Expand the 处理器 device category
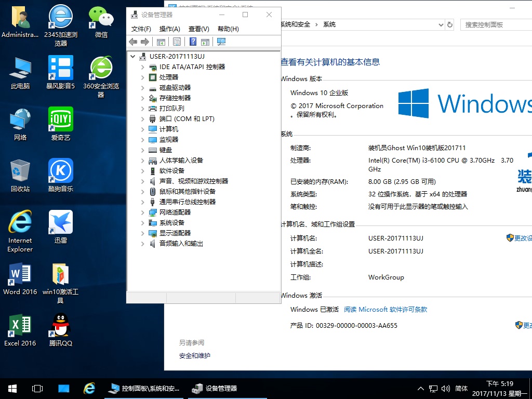The width and height of the screenshot is (532, 399). tap(143, 77)
